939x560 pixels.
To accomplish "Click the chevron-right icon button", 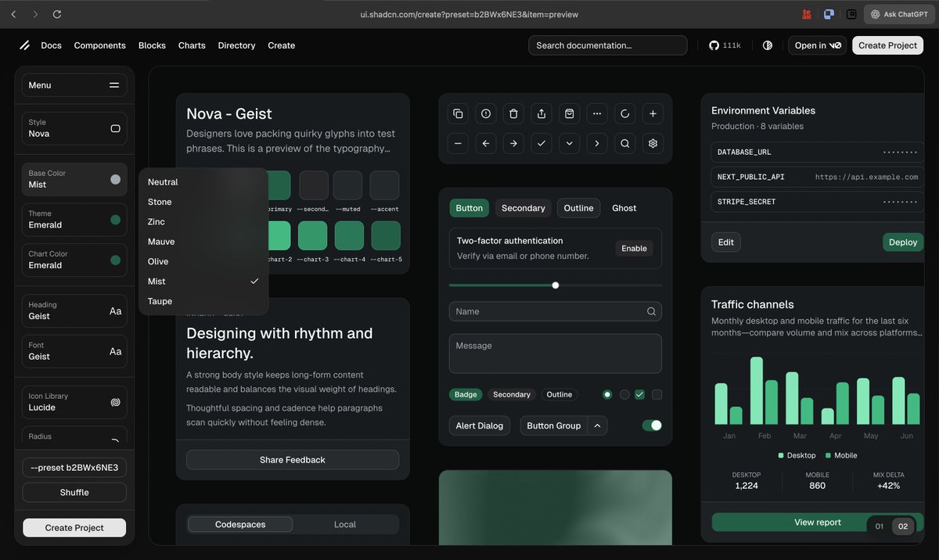I will click(597, 143).
